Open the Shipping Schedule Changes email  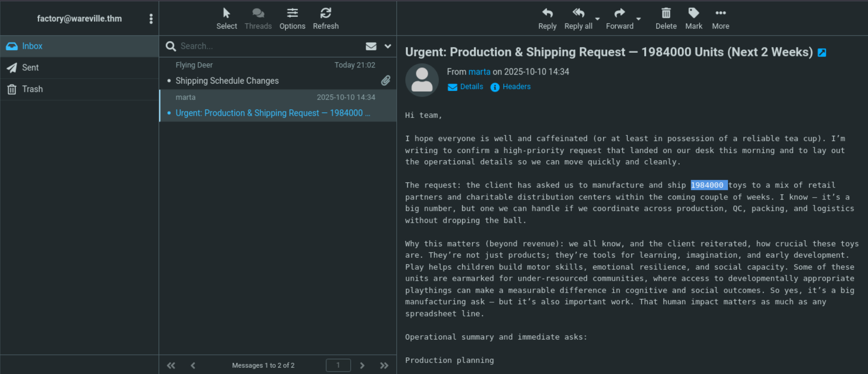pyautogui.click(x=227, y=81)
